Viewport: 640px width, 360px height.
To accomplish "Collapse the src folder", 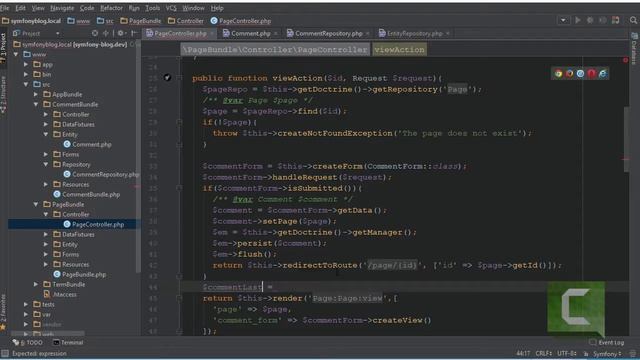I will click(x=26, y=84).
